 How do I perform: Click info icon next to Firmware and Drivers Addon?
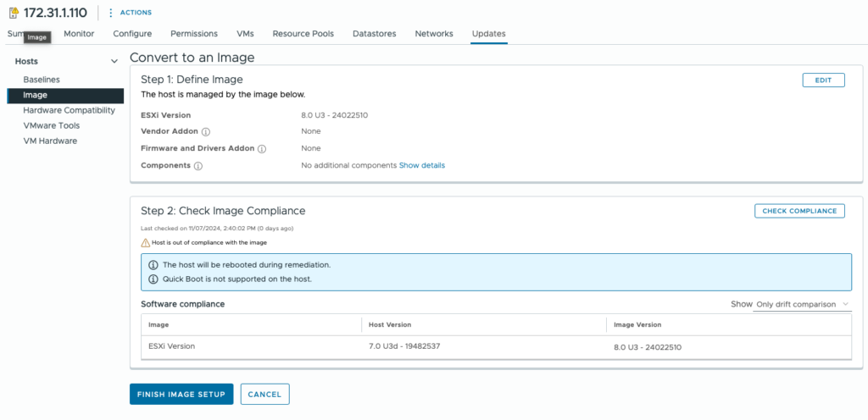(262, 149)
